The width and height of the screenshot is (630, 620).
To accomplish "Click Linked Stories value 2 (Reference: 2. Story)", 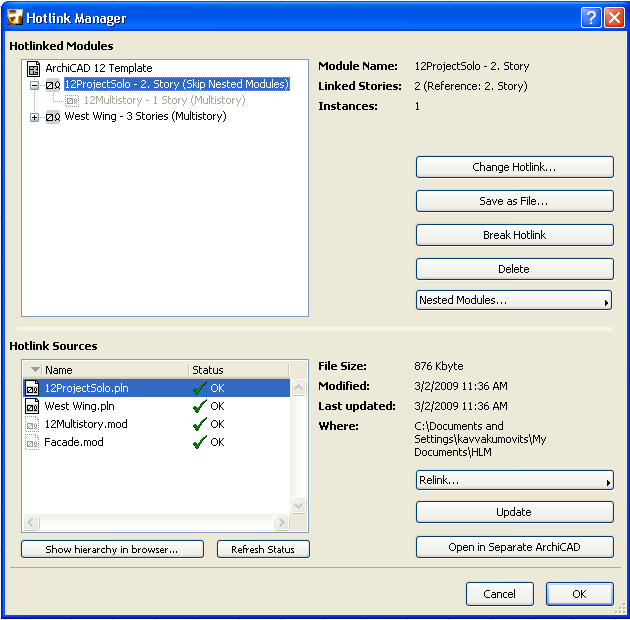I will [x=471, y=86].
